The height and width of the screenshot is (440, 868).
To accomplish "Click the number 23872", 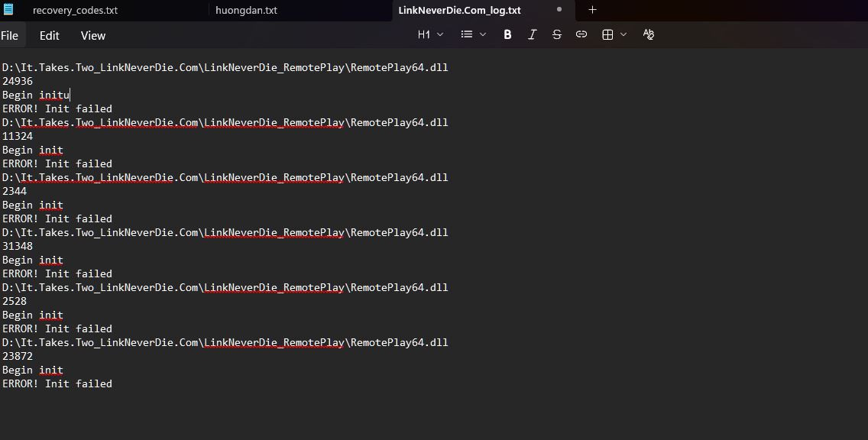I will (17, 356).
